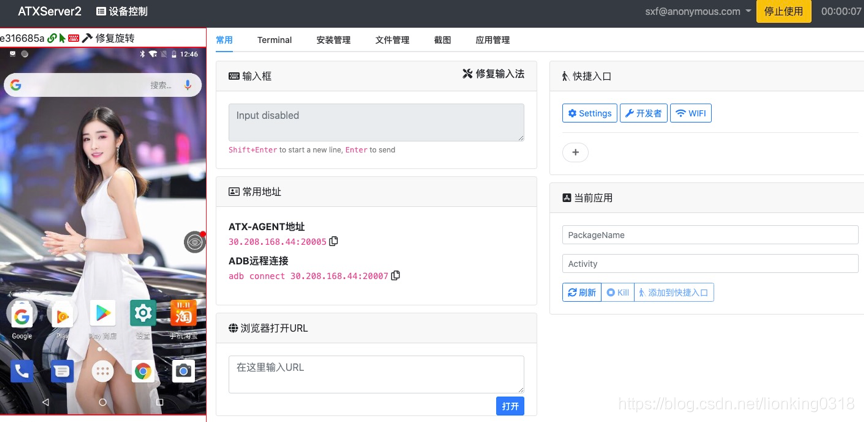
Task: Tap the Messages icon in phone dock
Action: (62, 371)
